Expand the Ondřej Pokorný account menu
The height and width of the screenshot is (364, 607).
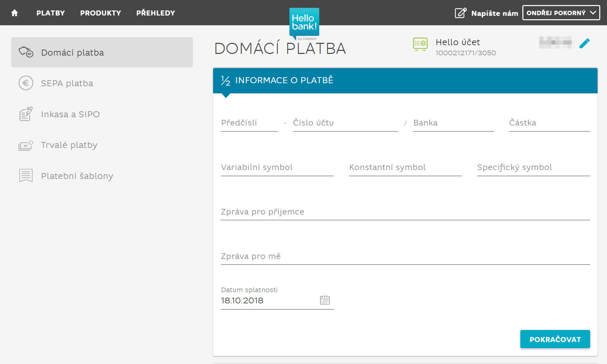pos(561,13)
